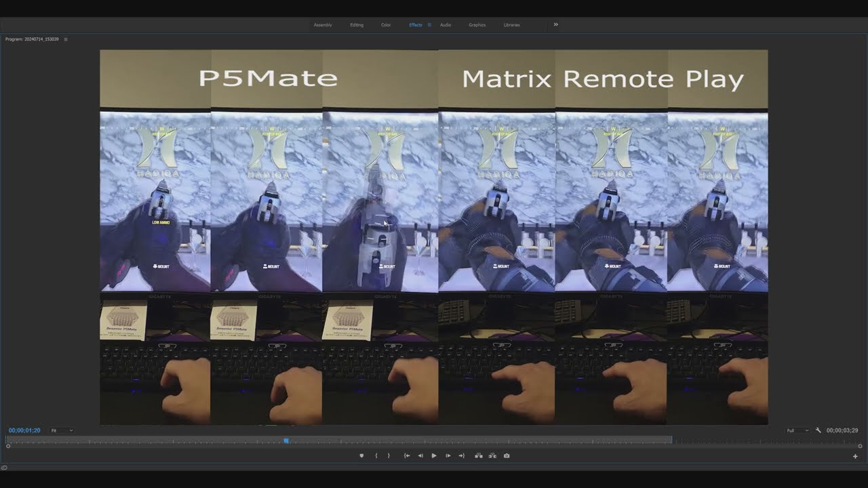This screenshot has width=868, height=488.
Task: Export frame with the camera icon
Action: coord(507,455)
